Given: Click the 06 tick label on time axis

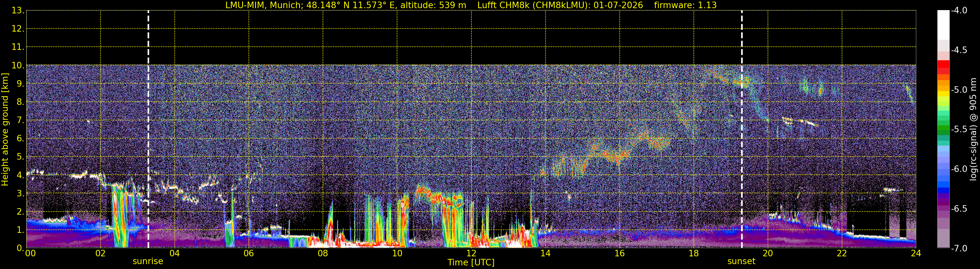Looking at the screenshot, I should (248, 253).
